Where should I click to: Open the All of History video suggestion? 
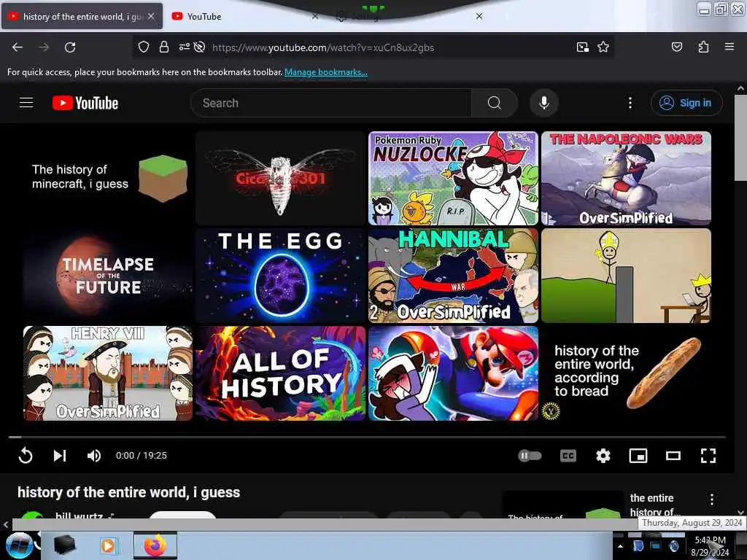[x=280, y=373]
